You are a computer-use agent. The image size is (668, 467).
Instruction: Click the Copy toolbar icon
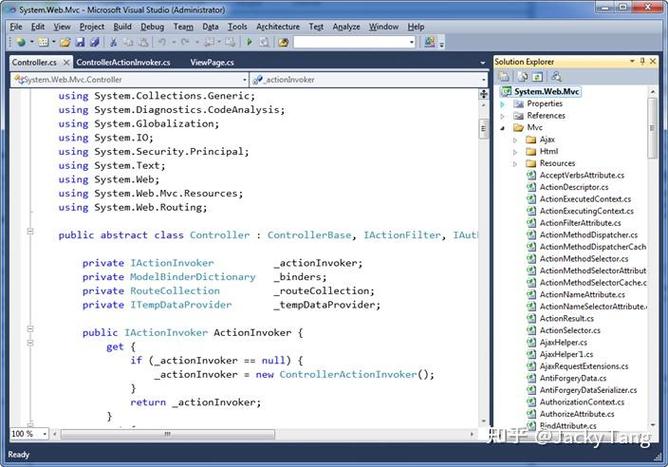pos(128,42)
